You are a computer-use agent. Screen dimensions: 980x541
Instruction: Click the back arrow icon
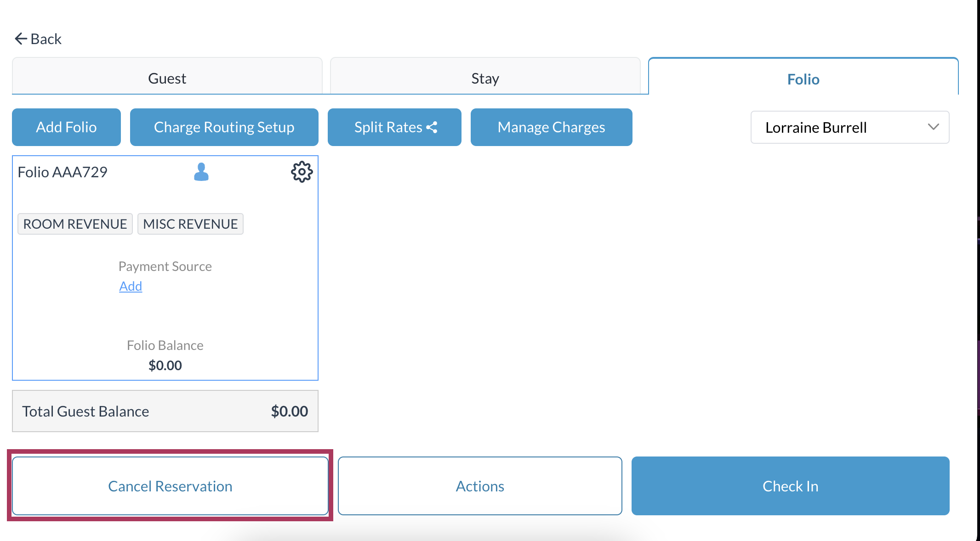[20, 39]
